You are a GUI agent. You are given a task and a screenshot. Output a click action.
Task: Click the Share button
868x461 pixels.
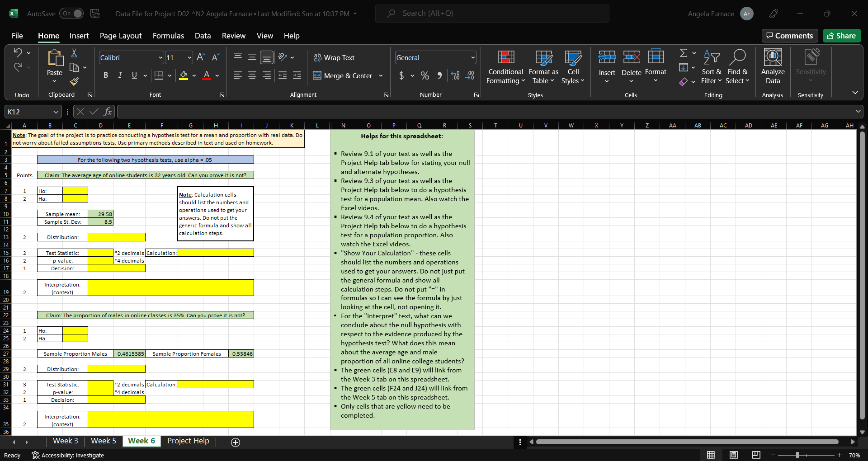point(841,36)
